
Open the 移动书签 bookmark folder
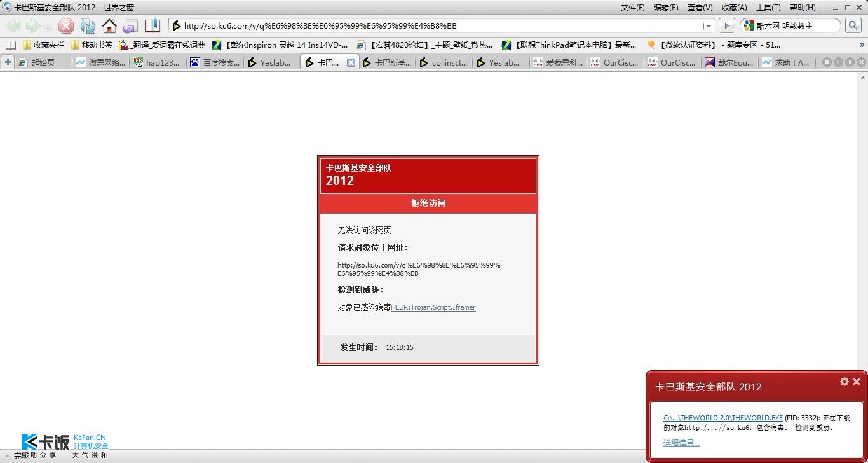coord(92,45)
